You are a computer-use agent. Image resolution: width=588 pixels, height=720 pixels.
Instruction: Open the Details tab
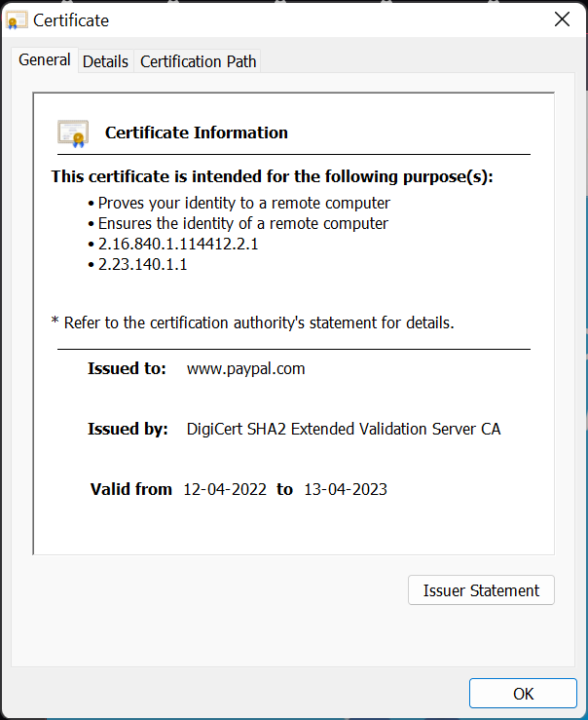click(x=105, y=61)
